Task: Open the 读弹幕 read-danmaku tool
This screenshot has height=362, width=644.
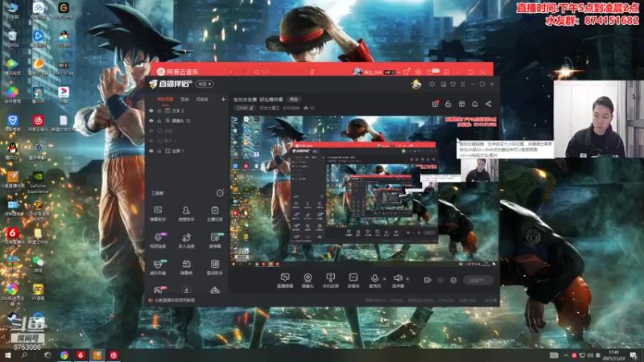Action: point(215,241)
